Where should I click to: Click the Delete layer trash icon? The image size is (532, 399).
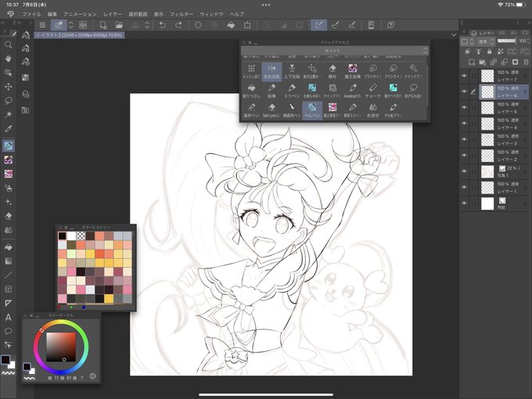526,62
